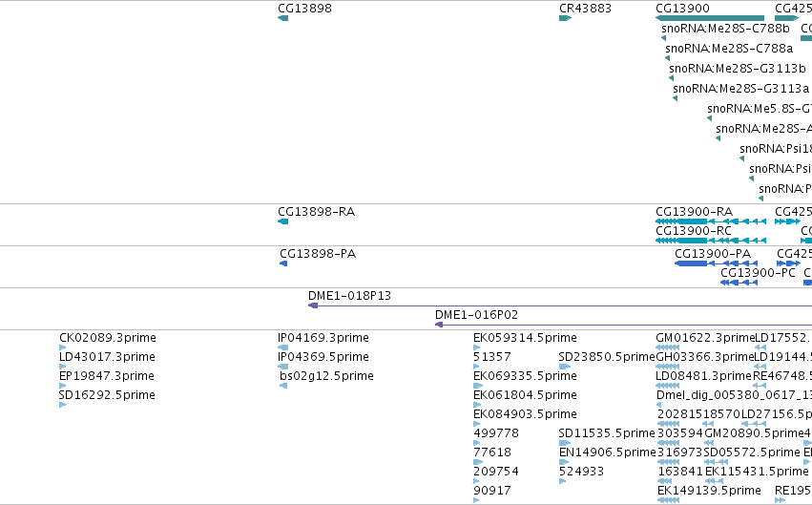
Task: Select the CG13898-PA protein glyph
Action: 283,263
